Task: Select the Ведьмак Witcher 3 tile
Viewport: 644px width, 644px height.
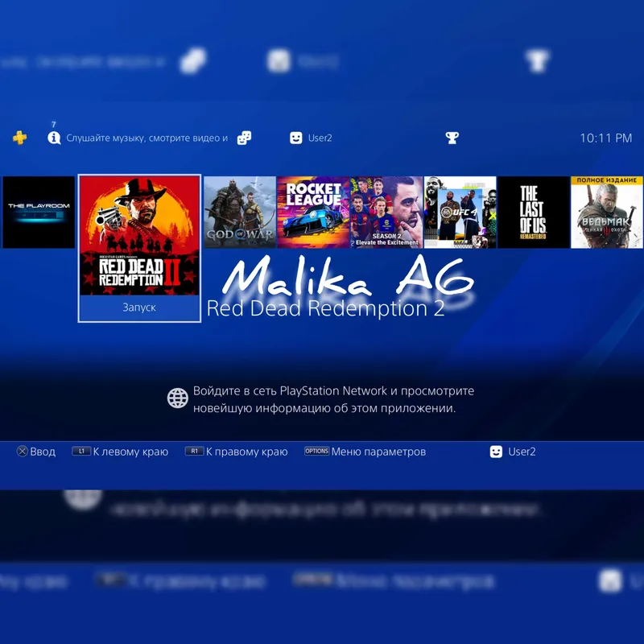Action: click(607, 213)
